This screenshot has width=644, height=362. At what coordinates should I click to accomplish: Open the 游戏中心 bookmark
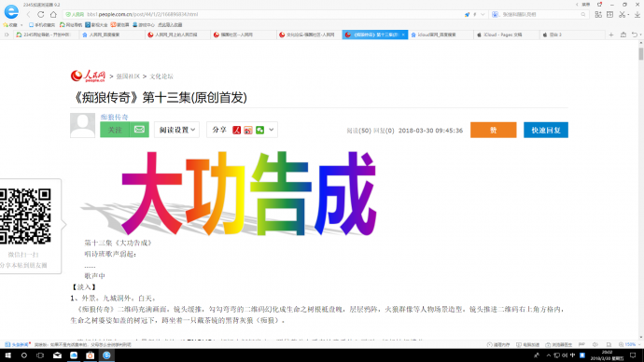pos(144,25)
